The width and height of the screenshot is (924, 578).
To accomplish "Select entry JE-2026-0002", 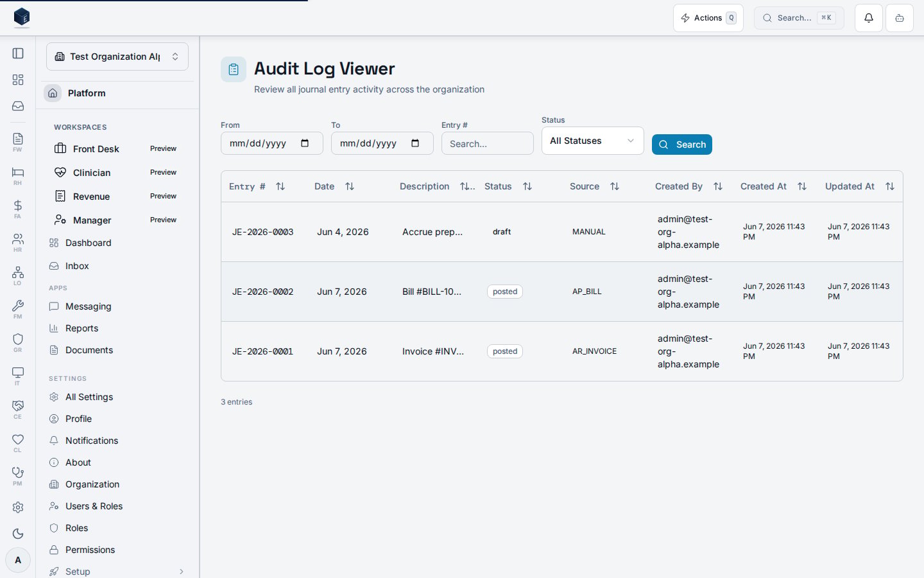I will click(x=562, y=292).
